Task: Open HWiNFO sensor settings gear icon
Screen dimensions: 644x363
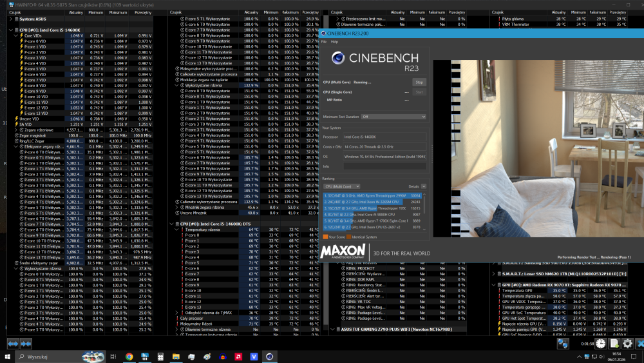Action: pyautogui.click(x=628, y=344)
